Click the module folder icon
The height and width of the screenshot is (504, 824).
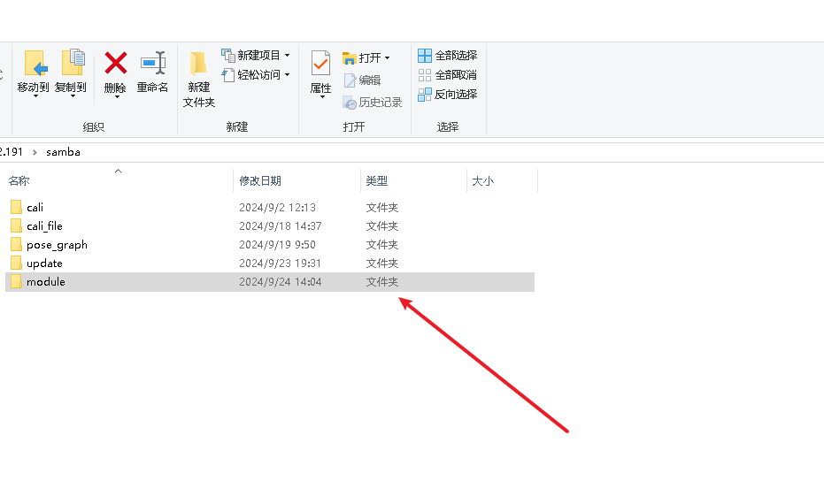tap(16, 281)
